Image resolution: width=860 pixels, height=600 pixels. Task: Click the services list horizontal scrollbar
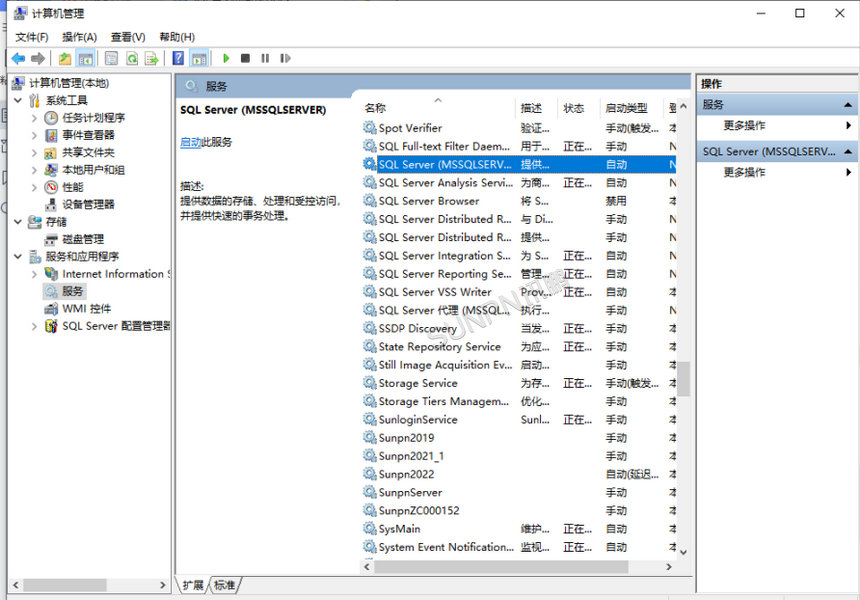click(501, 567)
